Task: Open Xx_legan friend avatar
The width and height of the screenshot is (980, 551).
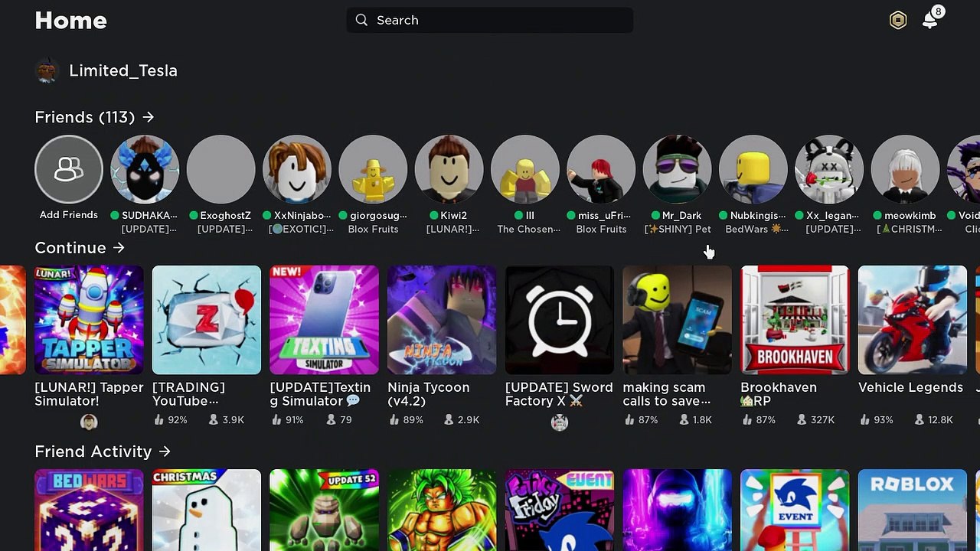Action: point(829,170)
